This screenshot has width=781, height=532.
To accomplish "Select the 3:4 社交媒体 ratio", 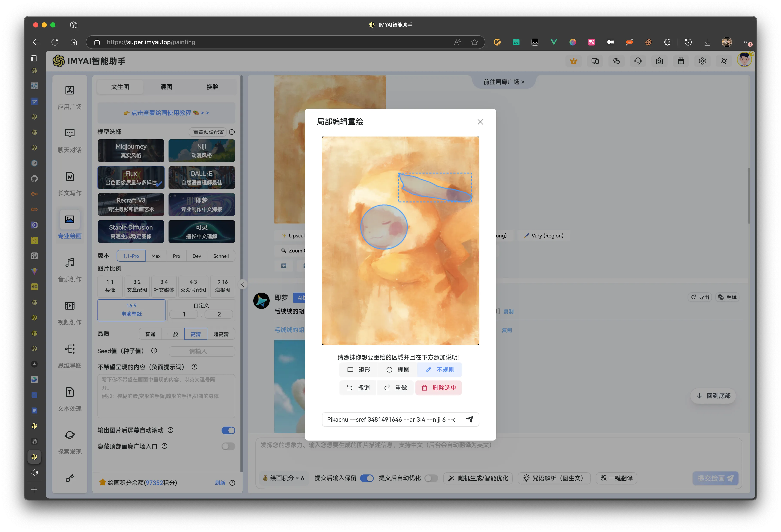I will (x=164, y=286).
